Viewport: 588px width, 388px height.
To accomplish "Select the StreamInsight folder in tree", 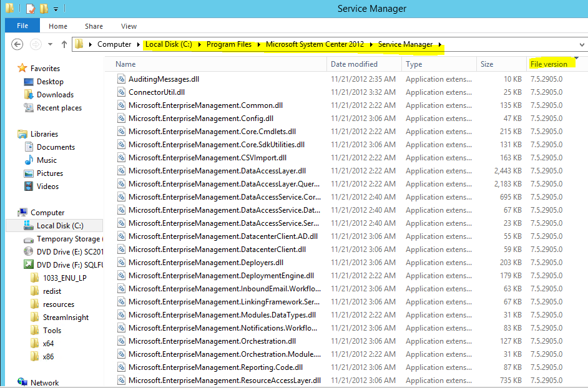I will point(66,318).
